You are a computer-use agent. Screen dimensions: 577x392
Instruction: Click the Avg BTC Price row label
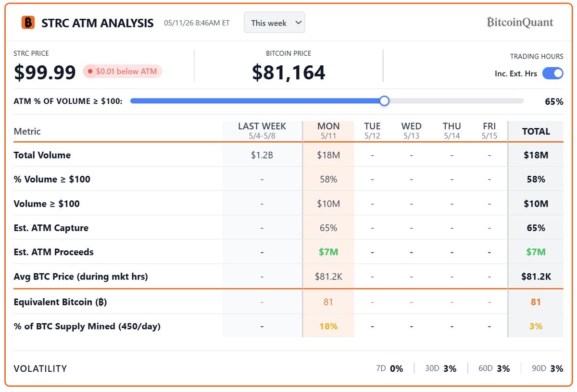pyautogui.click(x=81, y=277)
